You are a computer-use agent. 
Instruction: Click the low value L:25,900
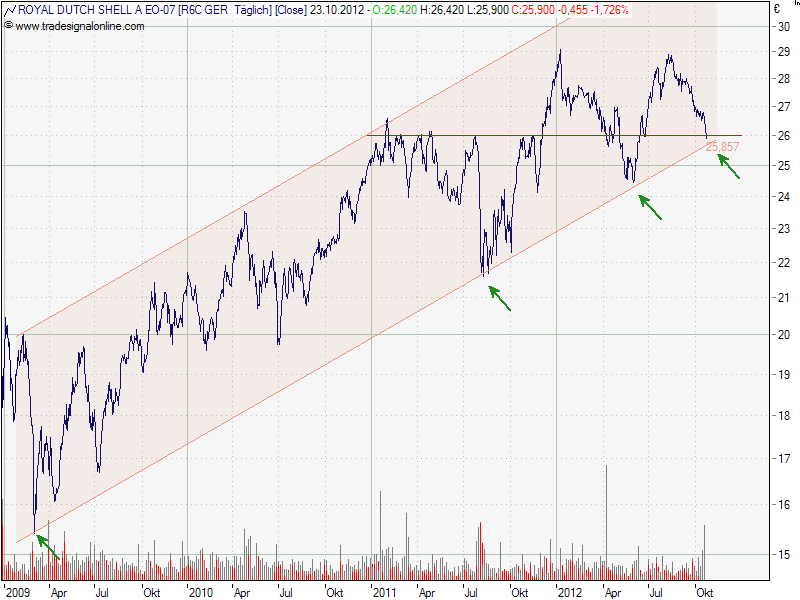pos(488,10)
